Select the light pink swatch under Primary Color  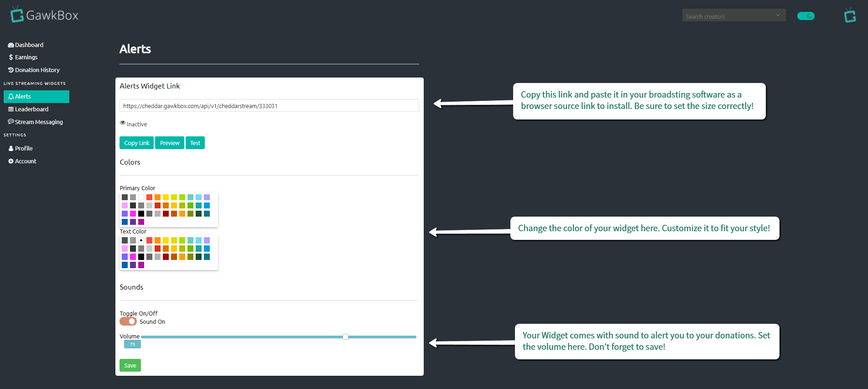pyautogui.click(x=125, y=206)
